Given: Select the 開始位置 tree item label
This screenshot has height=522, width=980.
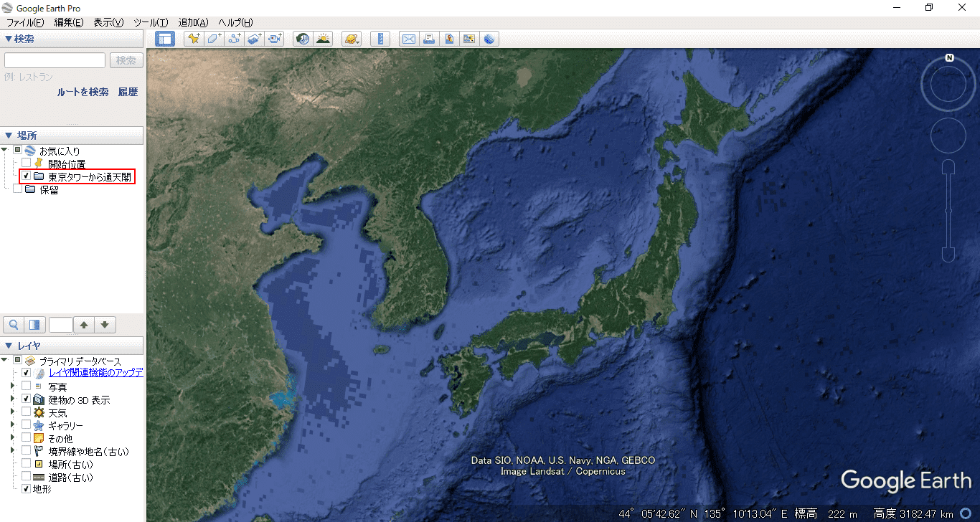Looking at the screenshot, I should point(67,163).
